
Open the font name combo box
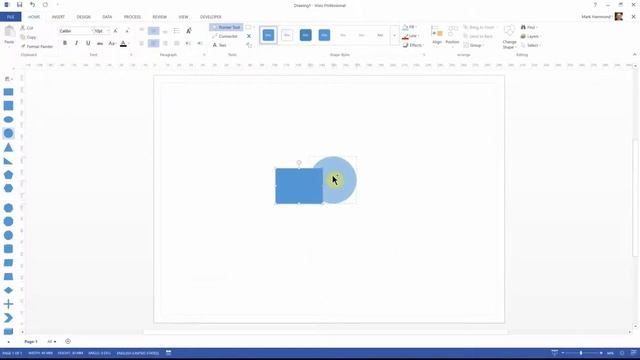(x=76, y=31)
